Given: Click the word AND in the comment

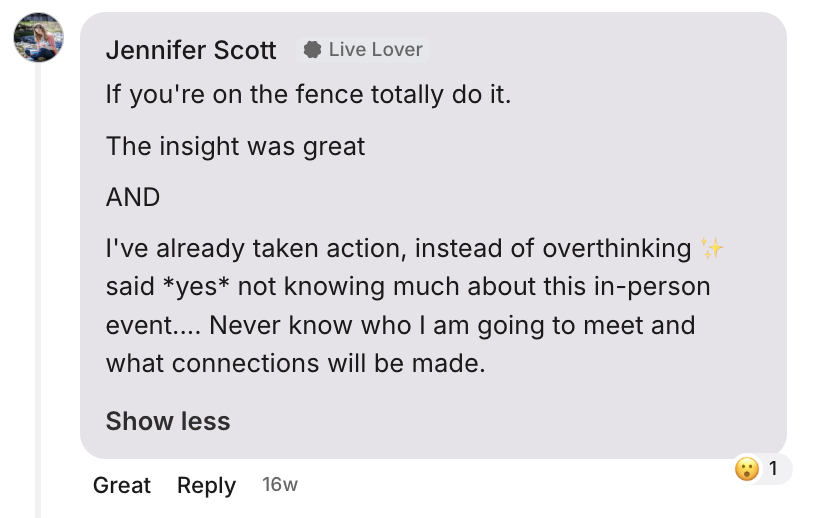Looking at the screenshot, I should (133, 197).
